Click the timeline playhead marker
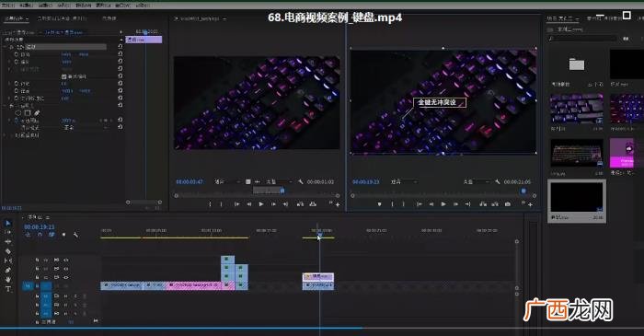This screenshot has height=336, width=644. [319, 235]
